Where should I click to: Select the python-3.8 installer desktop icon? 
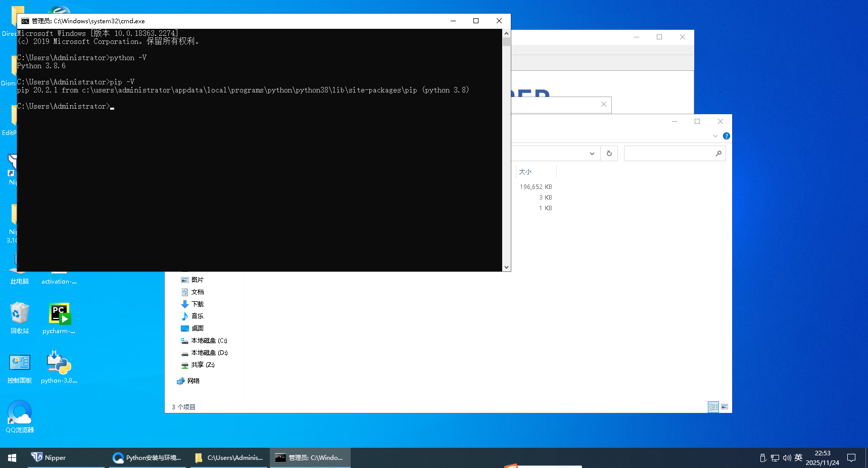[x=59, y=364]
